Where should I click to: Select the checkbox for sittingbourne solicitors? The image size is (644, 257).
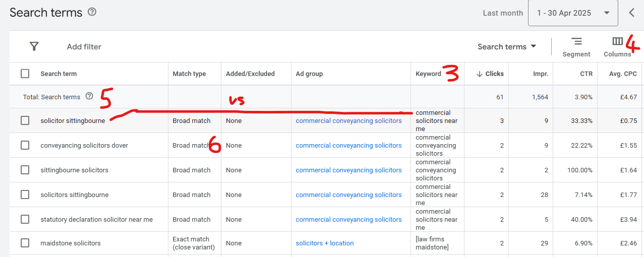[25, 170]
